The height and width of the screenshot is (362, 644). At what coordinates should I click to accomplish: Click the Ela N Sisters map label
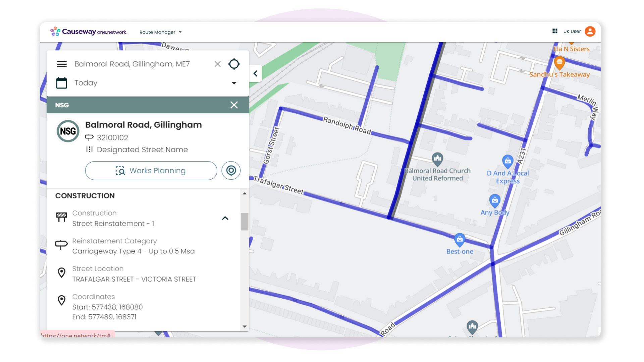572,49
